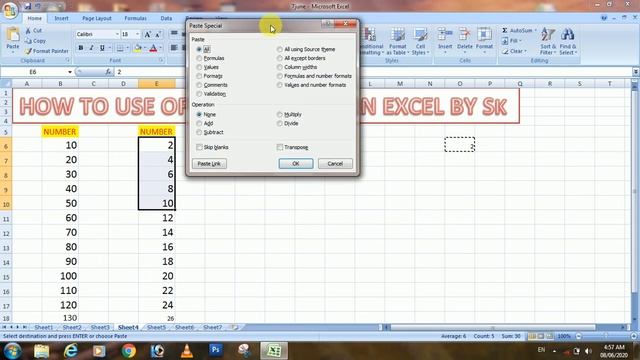Click the Fill down icon

click(x=505, y=41)
